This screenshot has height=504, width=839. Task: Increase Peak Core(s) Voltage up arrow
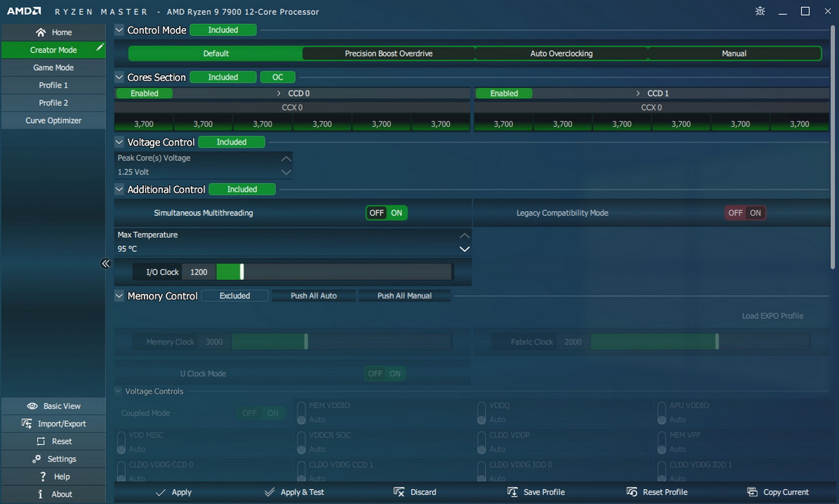286,158
